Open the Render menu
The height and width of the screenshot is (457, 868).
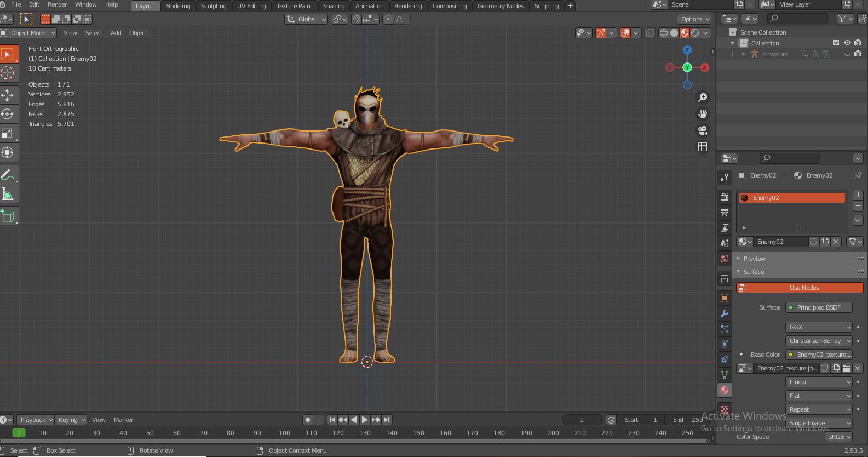point(57,4)
